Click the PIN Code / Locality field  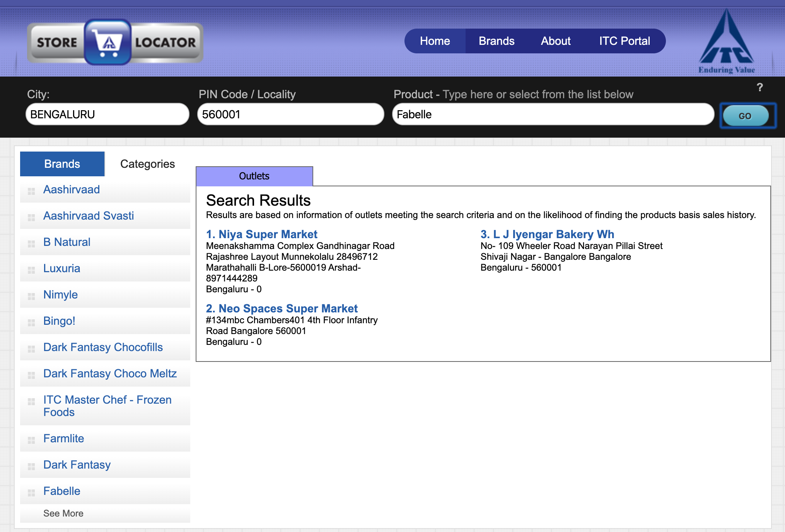tap(290, 114)
